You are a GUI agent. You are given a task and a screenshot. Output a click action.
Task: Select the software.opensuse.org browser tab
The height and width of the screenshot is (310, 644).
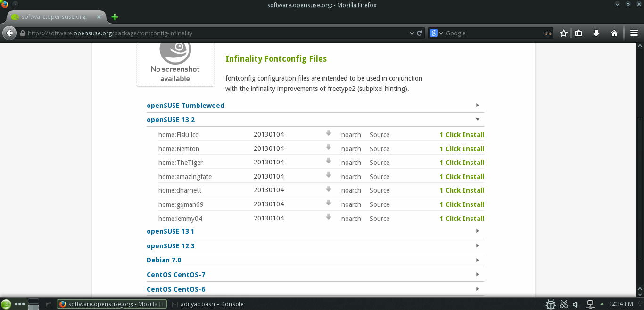[x=56, y=16]
